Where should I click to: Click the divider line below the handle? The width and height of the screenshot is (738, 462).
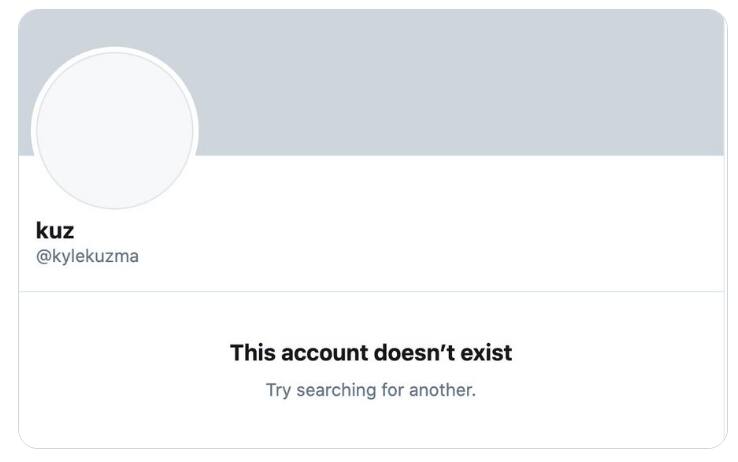pyautogui.click(x=370, y=292)
